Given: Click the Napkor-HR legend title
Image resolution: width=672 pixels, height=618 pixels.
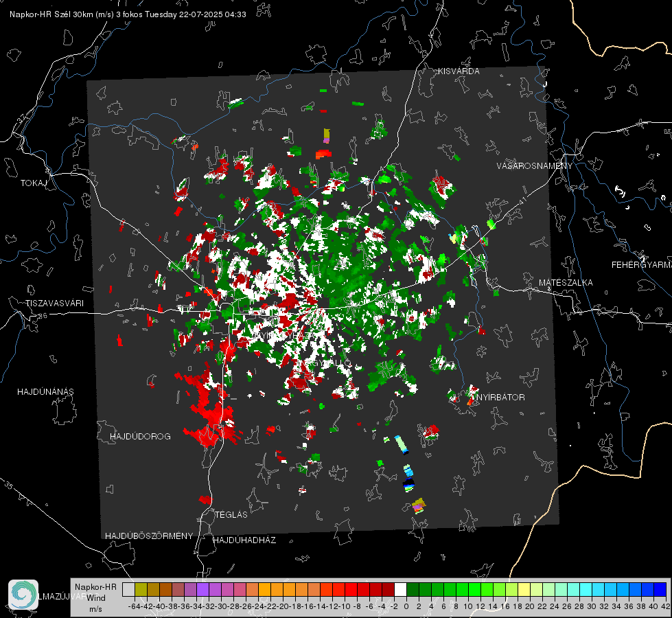Looking at the screenshot, I should 95,587.
